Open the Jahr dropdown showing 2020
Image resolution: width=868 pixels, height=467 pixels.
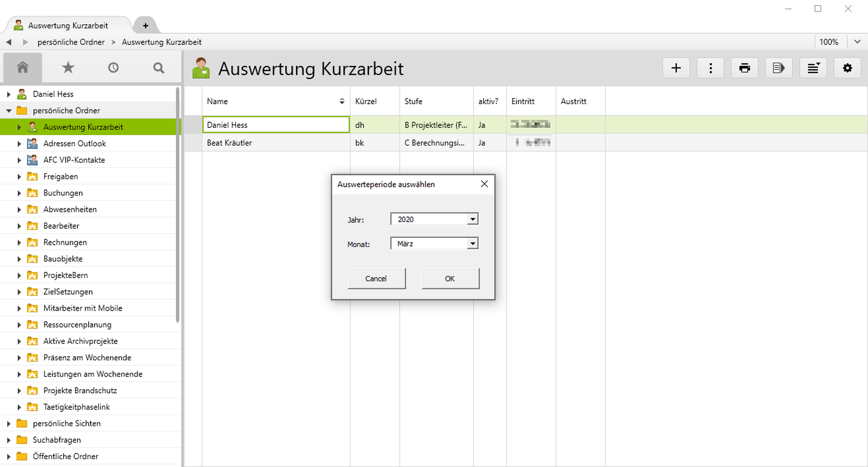(x=473, y=220)
